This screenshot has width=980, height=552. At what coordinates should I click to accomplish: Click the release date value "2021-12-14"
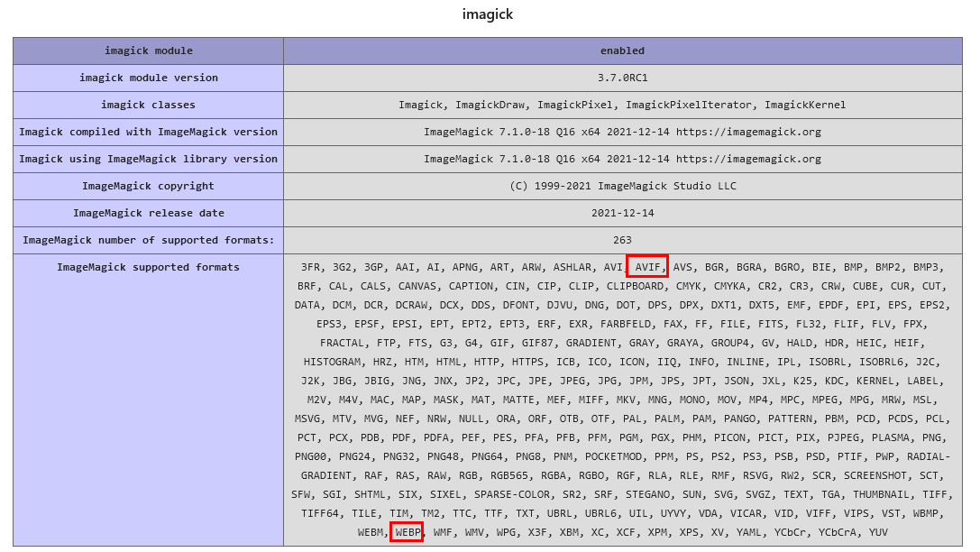622,213
